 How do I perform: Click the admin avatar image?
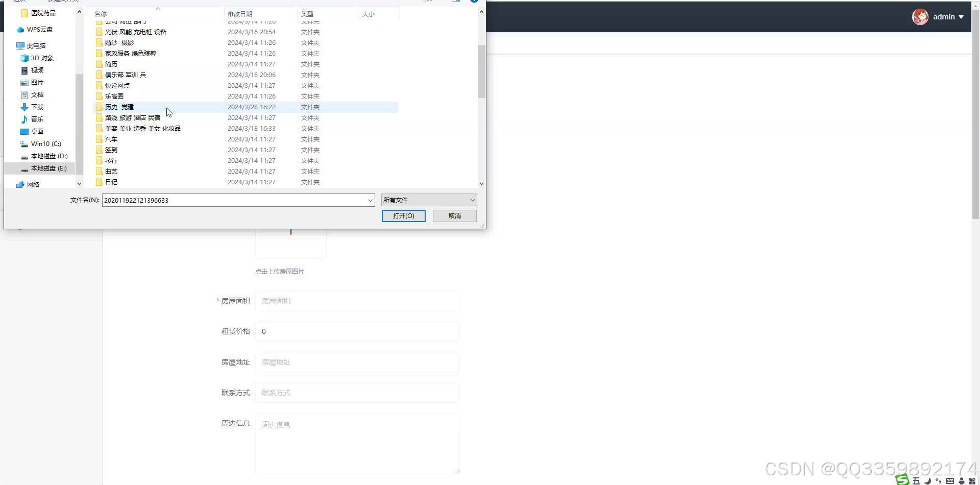[920, 17]
